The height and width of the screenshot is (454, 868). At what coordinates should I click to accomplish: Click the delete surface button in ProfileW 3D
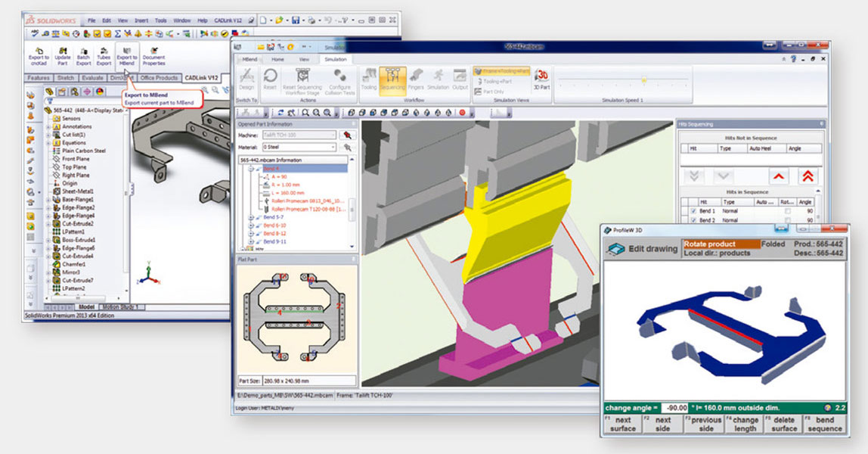(x=783, y=424)
